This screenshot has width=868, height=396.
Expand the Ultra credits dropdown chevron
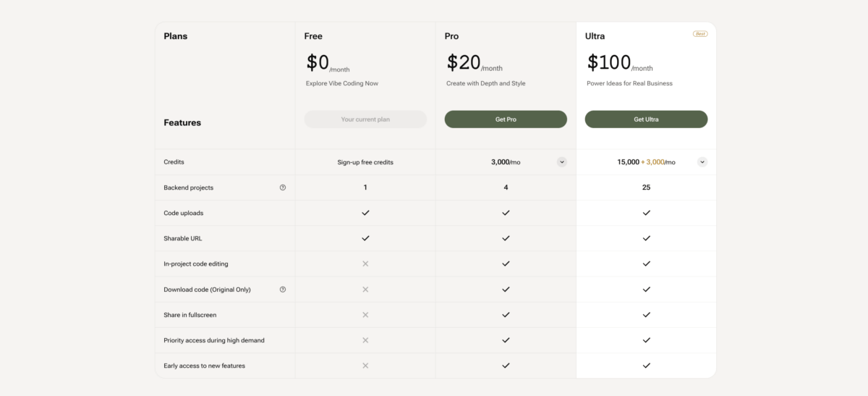pyautogui.click(x=702, y=162)
